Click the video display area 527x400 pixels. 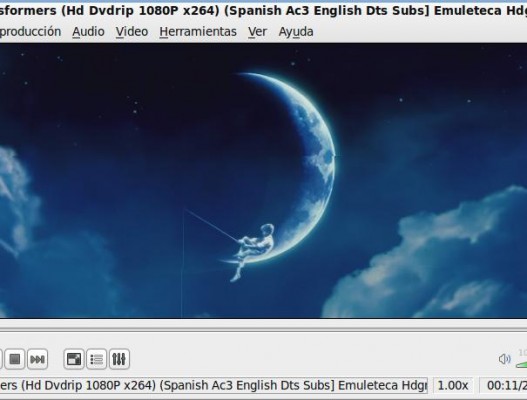coord(264,181)
